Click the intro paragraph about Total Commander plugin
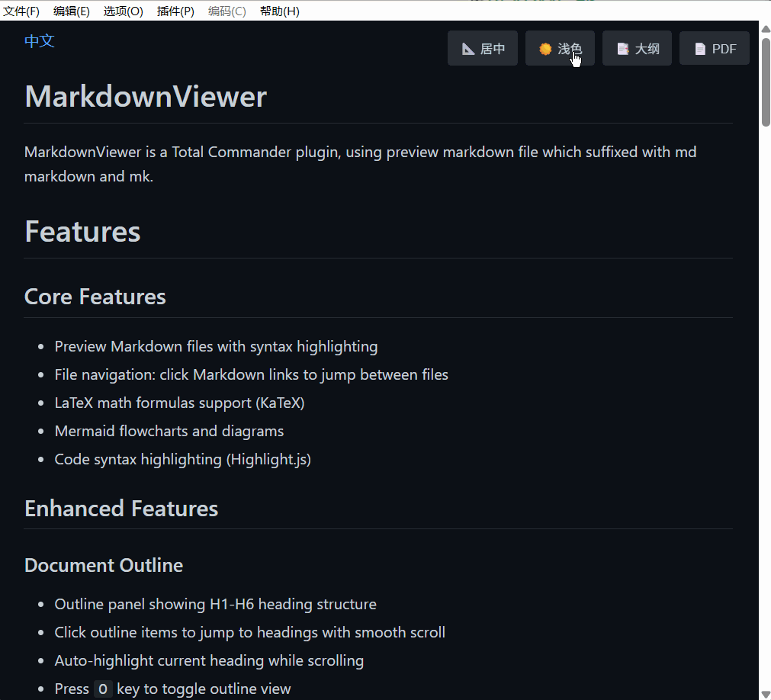Viewport: 771px width, 700px height. click(x=360, y=164)
